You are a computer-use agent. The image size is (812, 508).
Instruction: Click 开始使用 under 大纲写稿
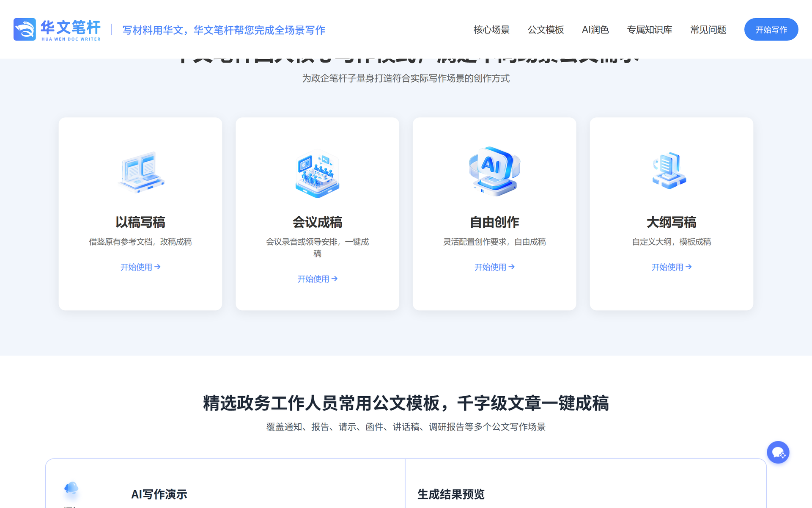[x=672, y=267]
